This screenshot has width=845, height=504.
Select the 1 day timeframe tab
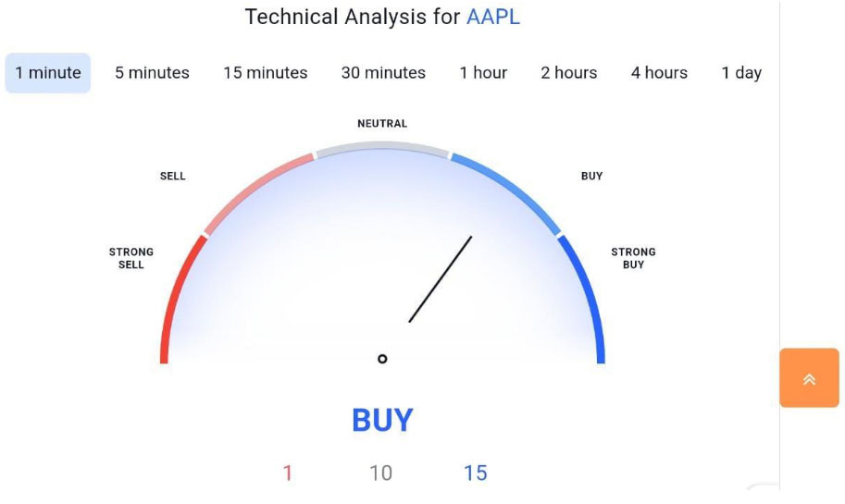pyautogui.click(x=741, y=73)
